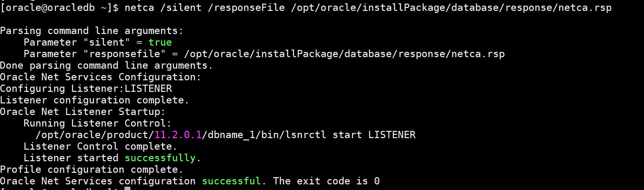Click the "Listener Control complete." line
The width and height of the screenshot is (644, 190).
(100, 146)
